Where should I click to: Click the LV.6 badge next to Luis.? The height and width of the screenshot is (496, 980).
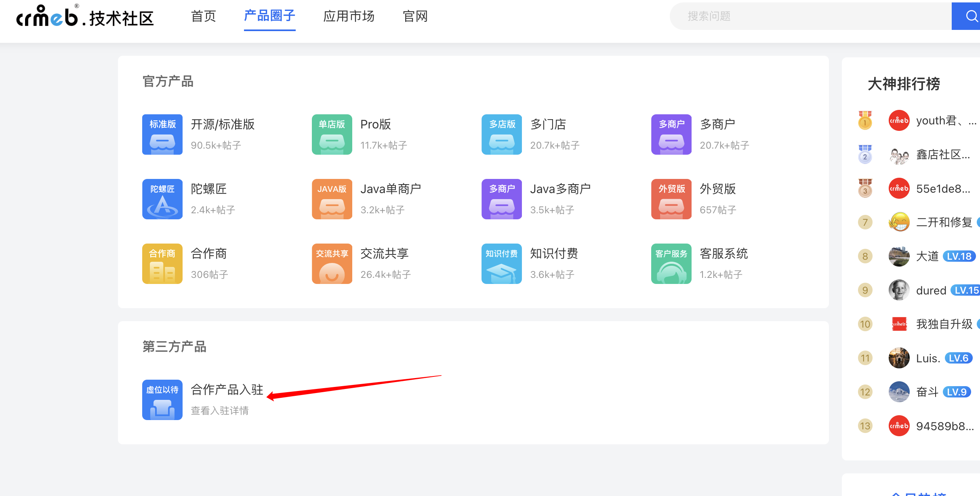959,358
